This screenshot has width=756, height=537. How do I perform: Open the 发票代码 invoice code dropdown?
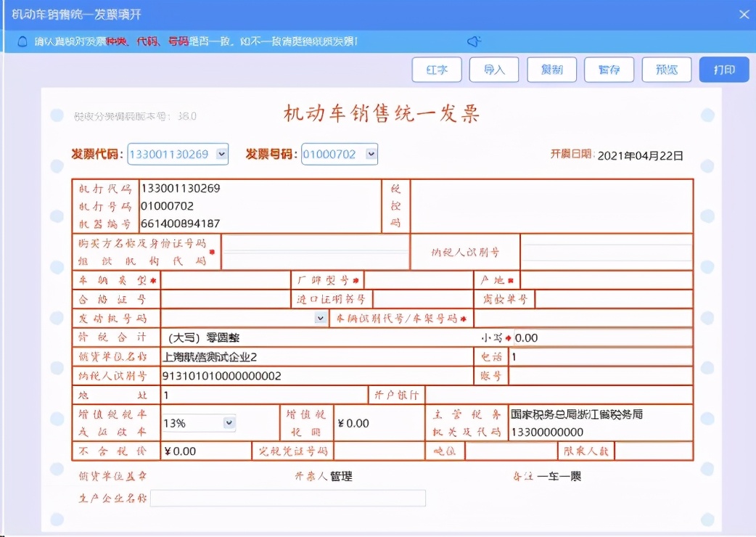pos(221,154)
